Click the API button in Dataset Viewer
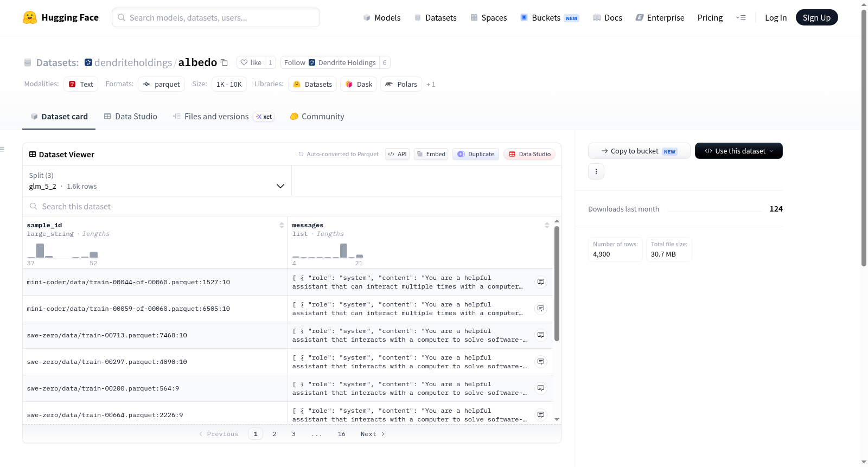868x467 pixels. 397,154
